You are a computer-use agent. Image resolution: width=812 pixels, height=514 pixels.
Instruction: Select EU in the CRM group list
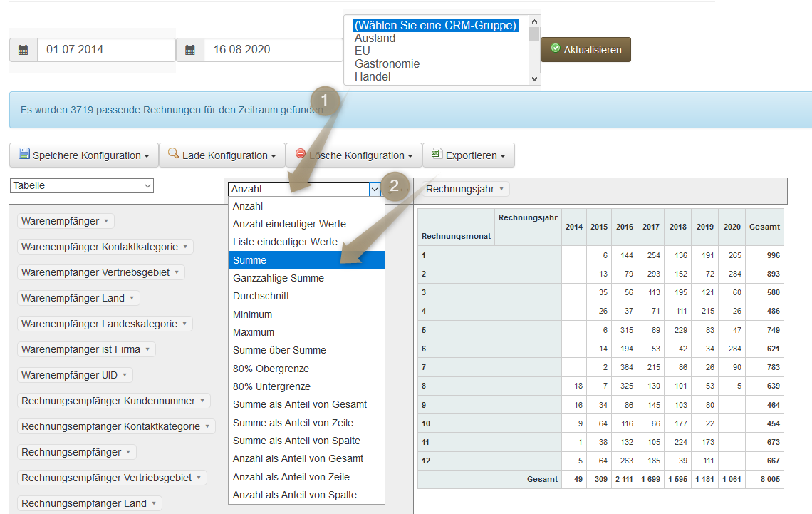point(362,51)
